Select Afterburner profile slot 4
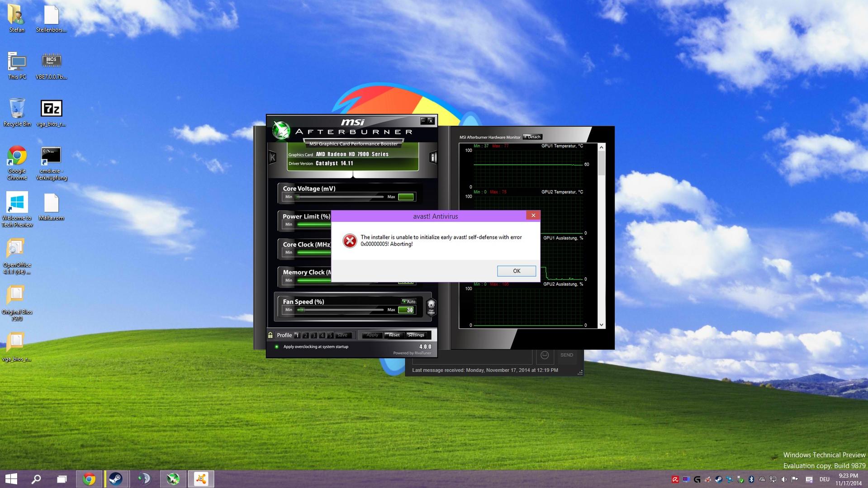Viewport: 868px width, 488px height. click(x=322, y=335)
